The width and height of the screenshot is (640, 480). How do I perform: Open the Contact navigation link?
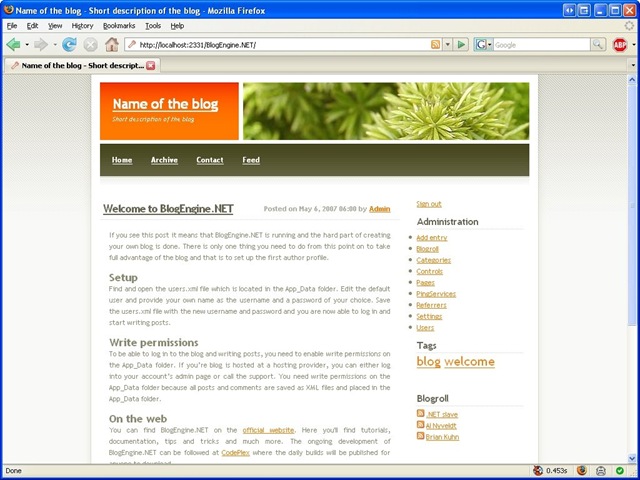point(210,160)
